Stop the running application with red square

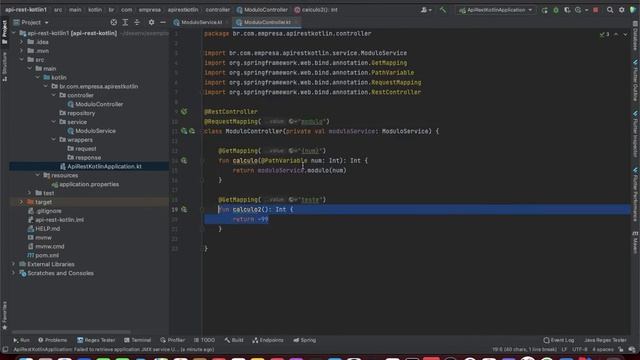click(x=596, y=10)
